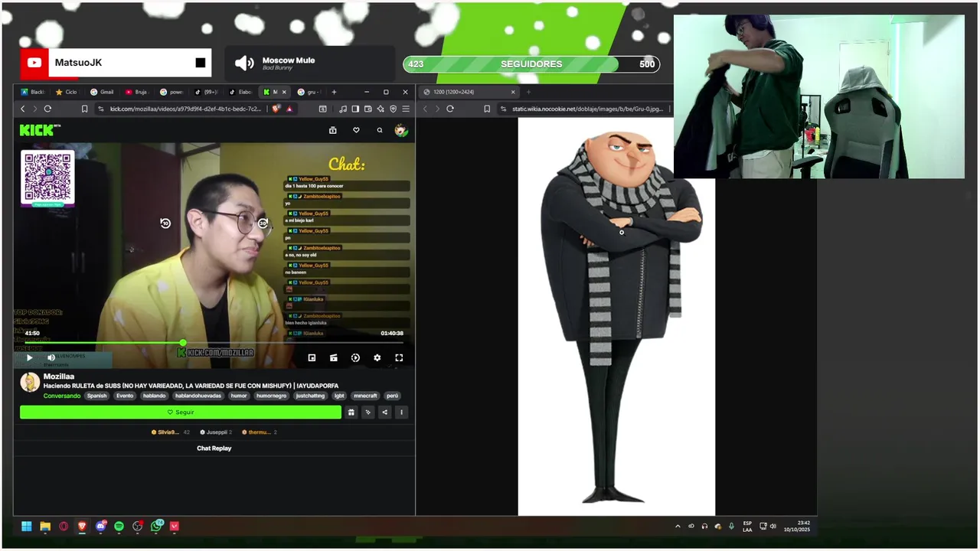Switch to the Bruja YouTube tab

click(x=136, y=92)
